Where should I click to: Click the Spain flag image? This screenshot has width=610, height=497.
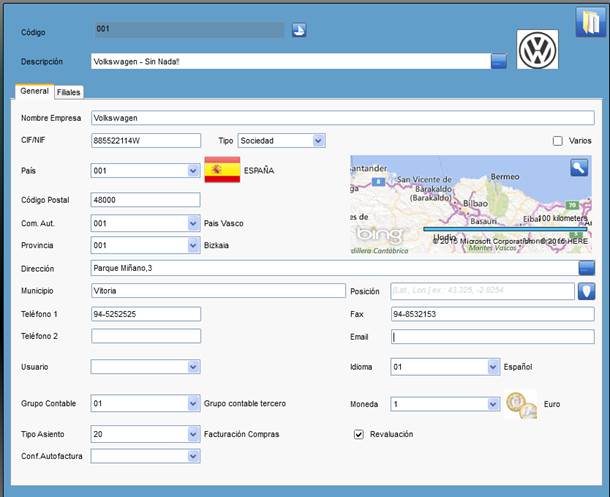coord(222,170)
